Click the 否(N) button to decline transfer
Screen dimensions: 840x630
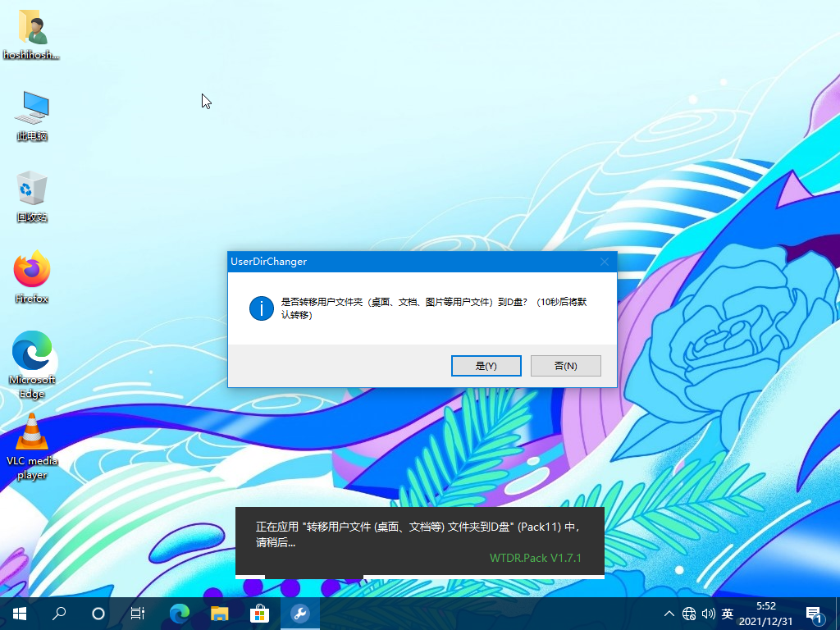click(x=565, y=366)
